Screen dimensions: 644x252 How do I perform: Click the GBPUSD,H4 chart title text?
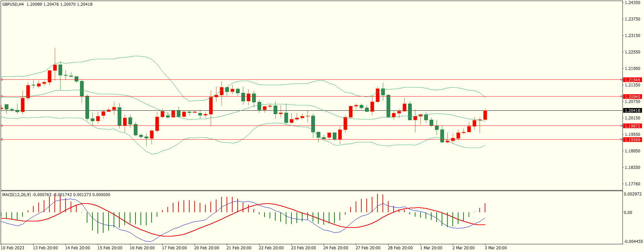[x=13, y=4]
